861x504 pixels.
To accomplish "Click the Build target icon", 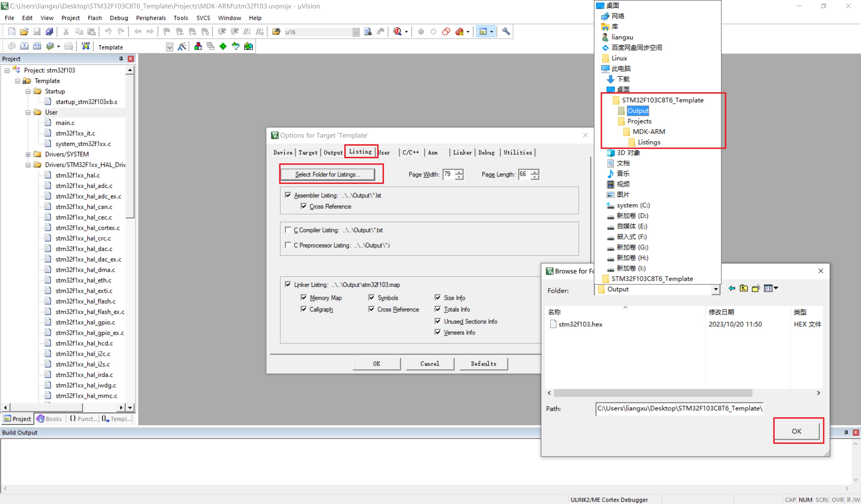I will (24, 46).
